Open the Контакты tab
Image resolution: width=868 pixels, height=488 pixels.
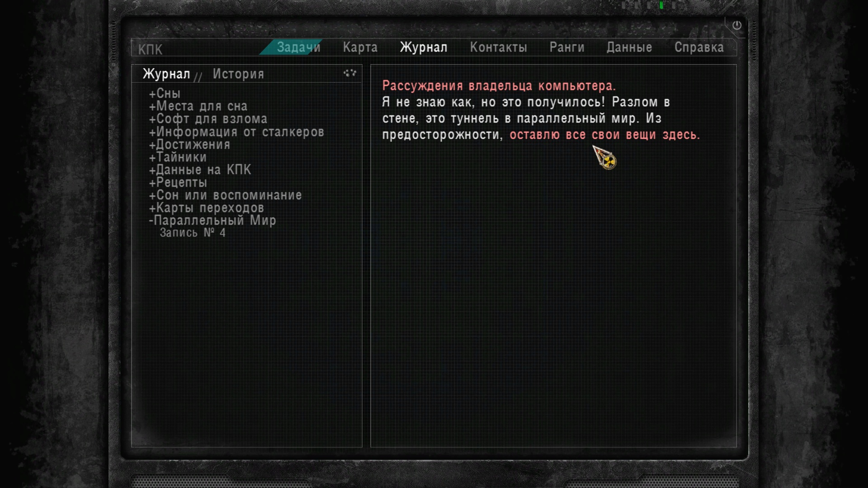tap(498, 47)
